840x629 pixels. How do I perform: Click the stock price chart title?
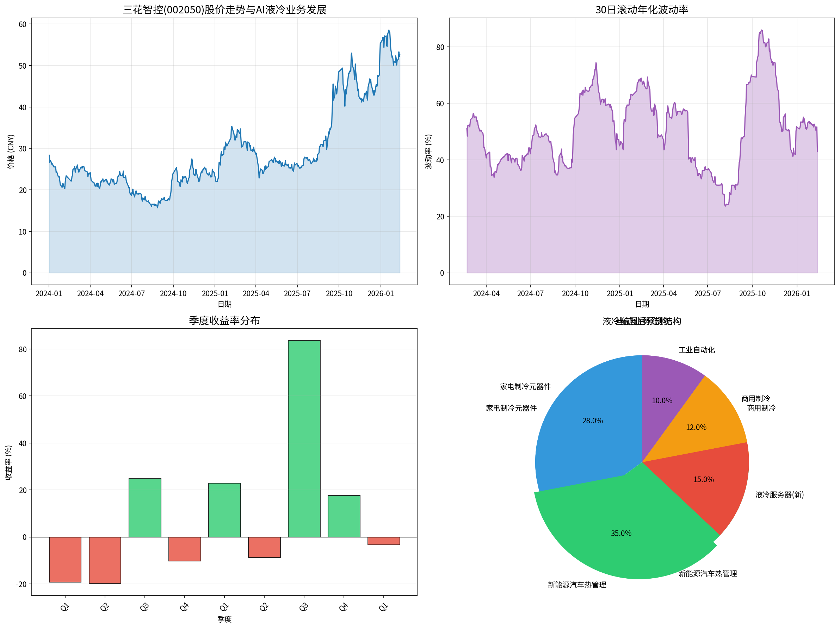[x=224, y=10]
